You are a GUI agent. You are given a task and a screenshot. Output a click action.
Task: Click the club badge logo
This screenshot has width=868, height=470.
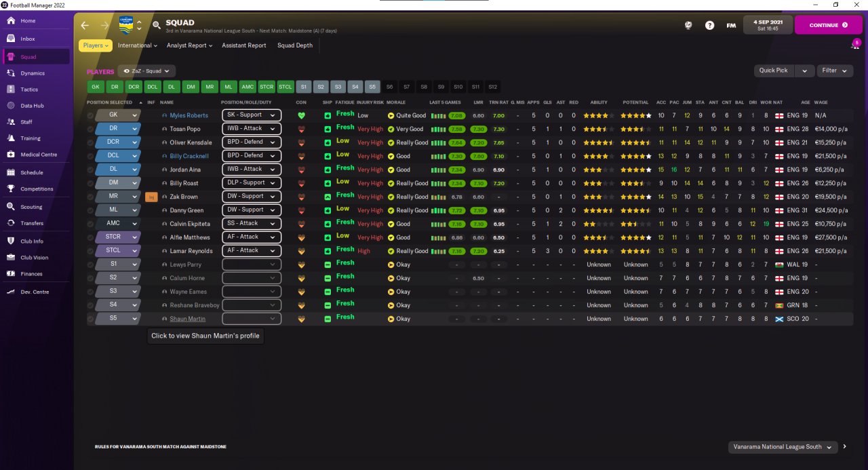pos(126,25)
